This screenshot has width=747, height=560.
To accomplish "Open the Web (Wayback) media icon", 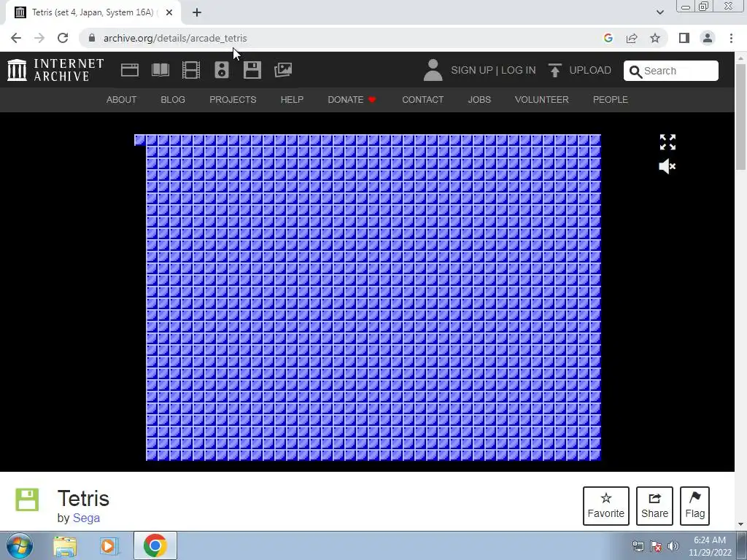I will tap(130, 70).
